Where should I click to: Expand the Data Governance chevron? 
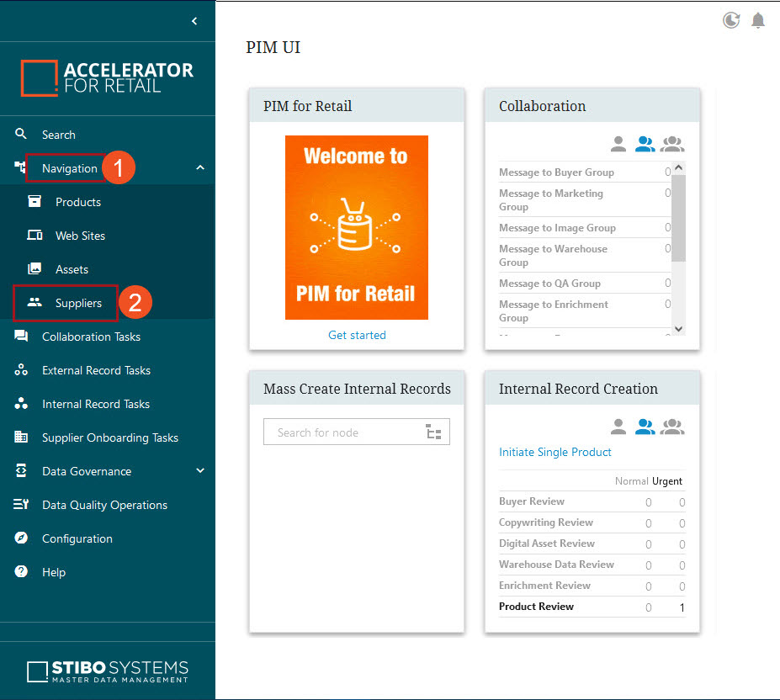click(x=200, y=470)
